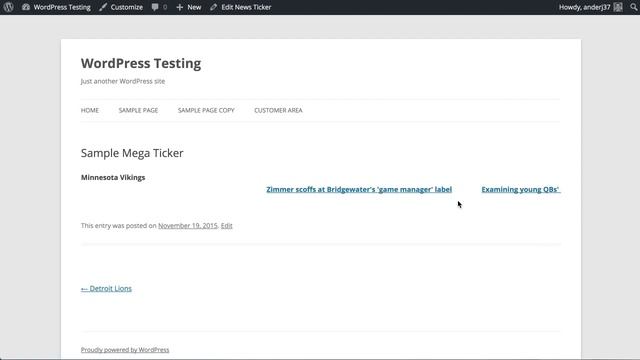The height and width of the screenshot is (360, 640).
Task: Click the Just another WordPress site tagline
Action: click(123, 81)
